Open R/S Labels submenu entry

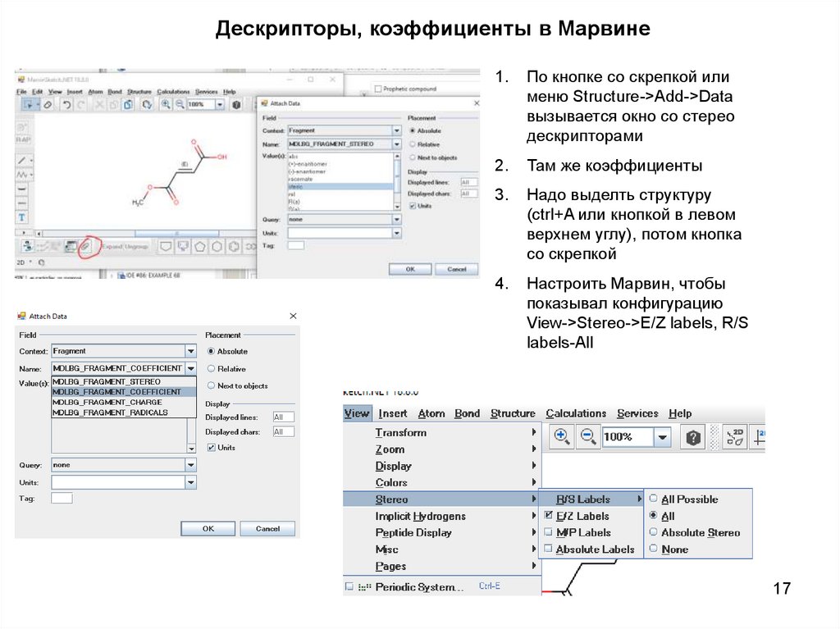[591, 499]
